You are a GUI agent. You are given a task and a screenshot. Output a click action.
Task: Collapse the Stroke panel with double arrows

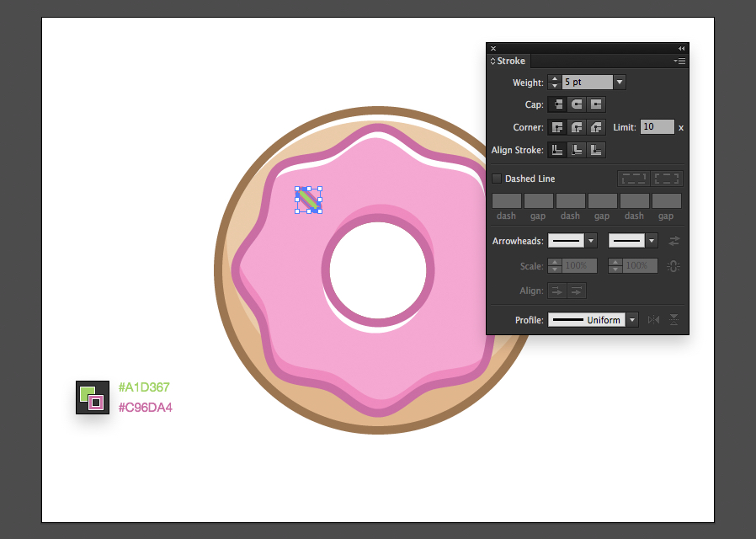pos(681,48)
